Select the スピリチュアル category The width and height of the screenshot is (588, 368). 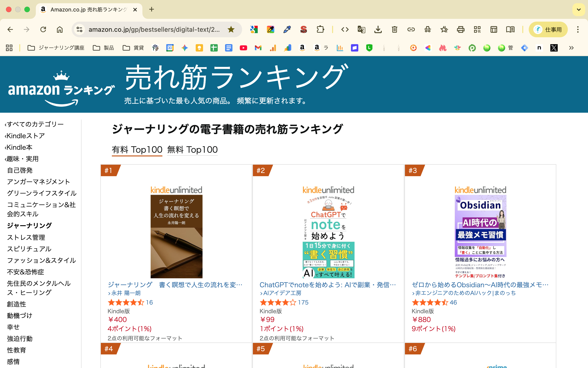tap(29, 249)
